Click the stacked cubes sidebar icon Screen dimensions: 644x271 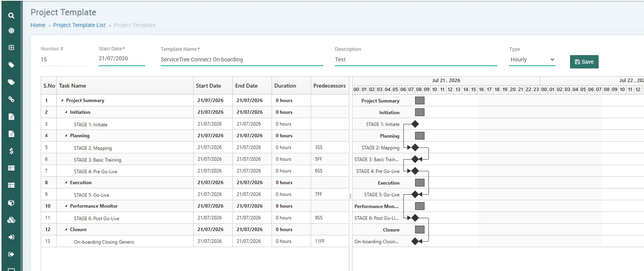coord(11,220)
